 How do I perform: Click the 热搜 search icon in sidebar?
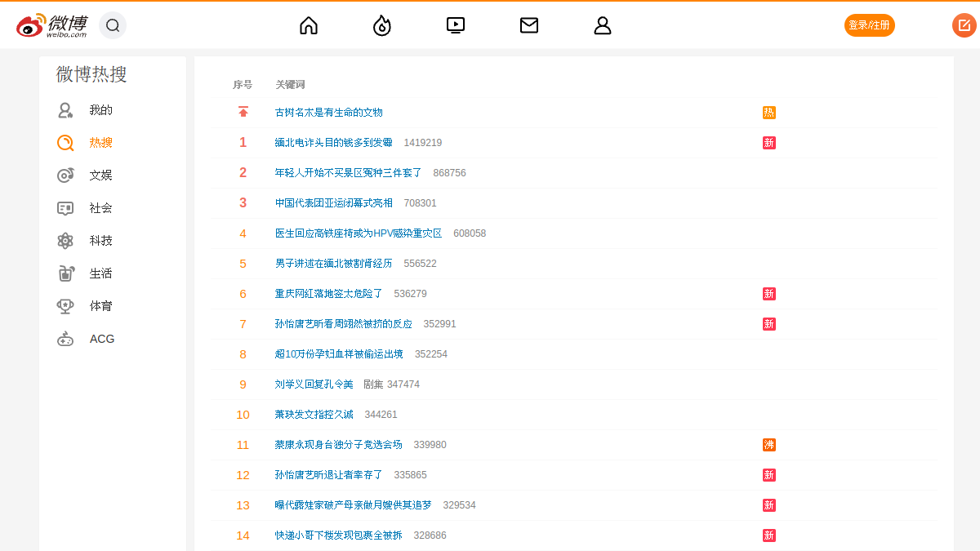point(65,143)
